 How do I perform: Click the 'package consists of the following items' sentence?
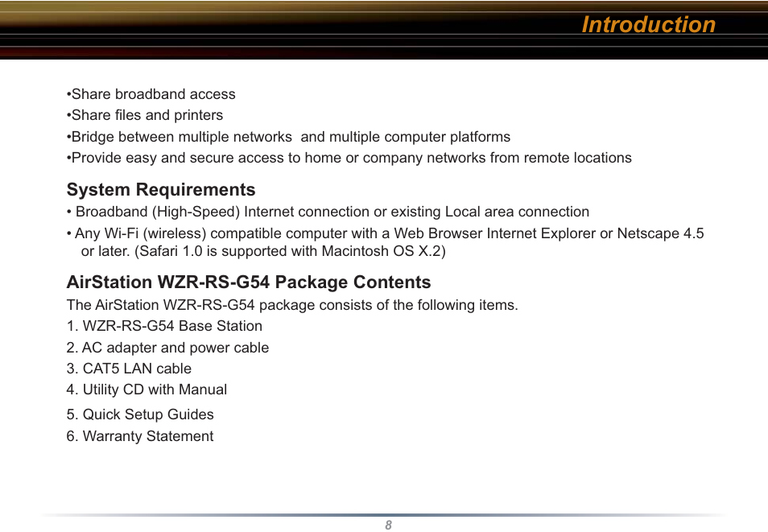292,305
